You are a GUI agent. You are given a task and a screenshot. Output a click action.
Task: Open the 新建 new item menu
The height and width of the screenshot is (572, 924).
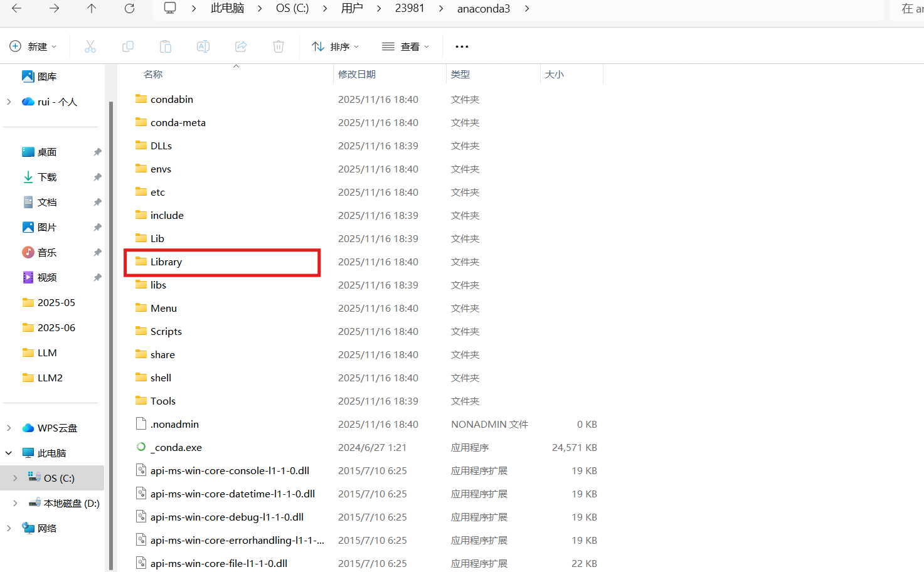click(33, 46)
